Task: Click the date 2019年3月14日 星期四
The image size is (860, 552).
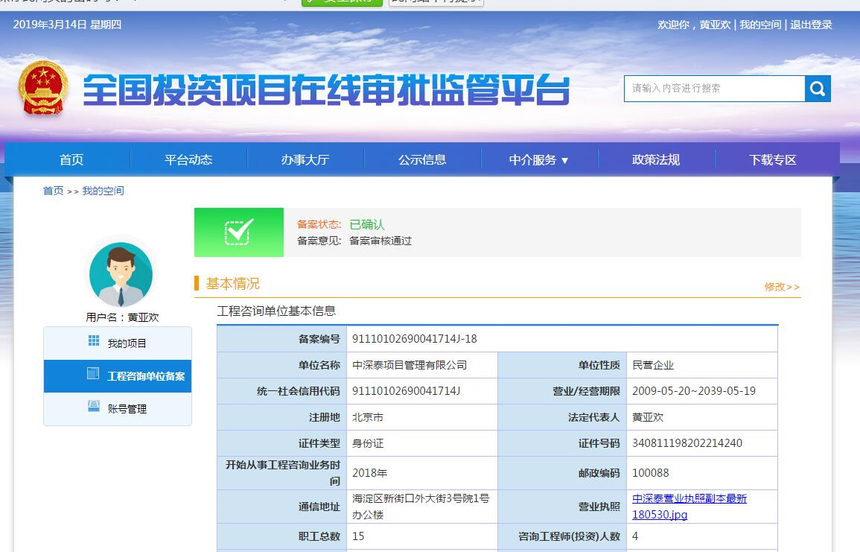Action: tap(67, 25)
